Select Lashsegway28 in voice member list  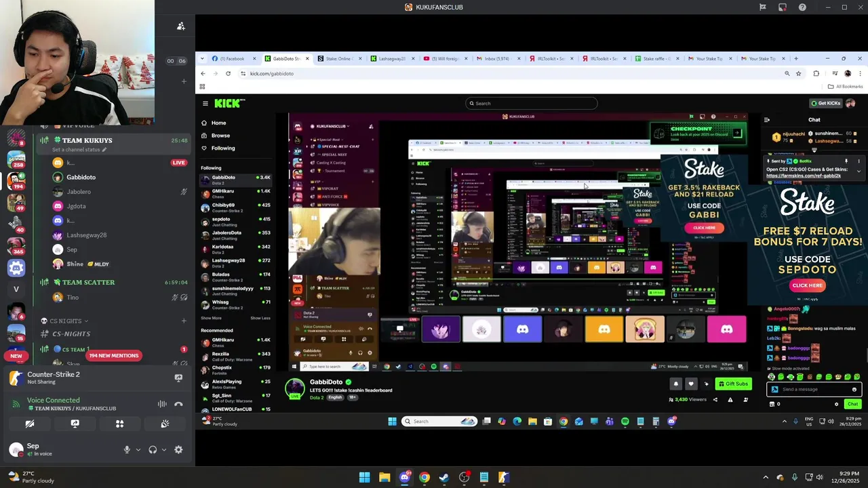pyautogui.click(x=86, y=235)
